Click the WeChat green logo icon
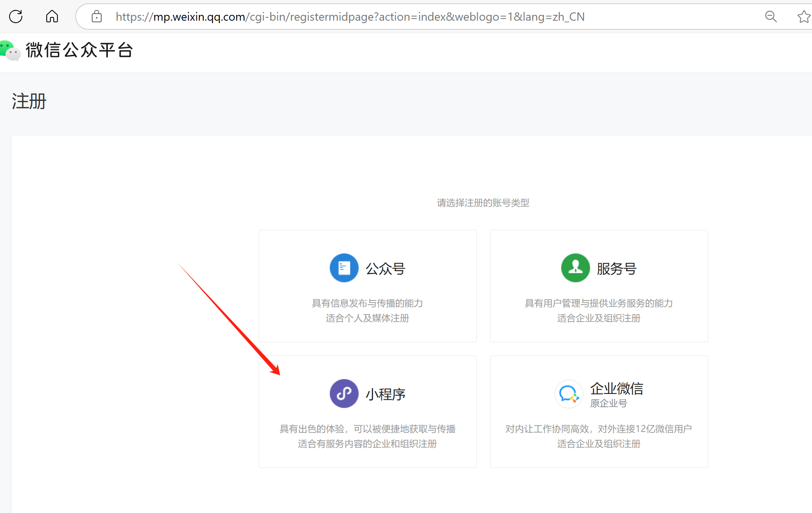 [x=10, y=50]
